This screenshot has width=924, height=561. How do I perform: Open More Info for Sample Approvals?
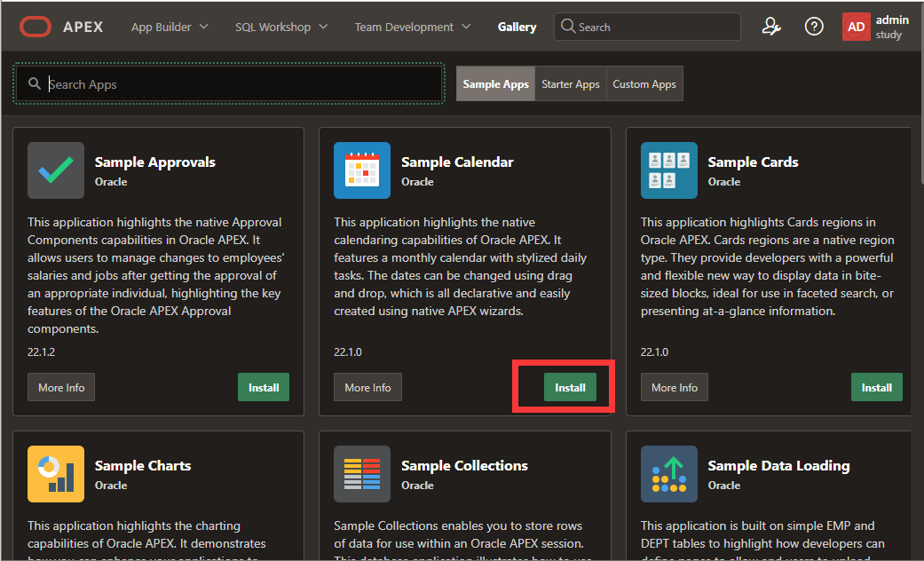tap(62, 387)
